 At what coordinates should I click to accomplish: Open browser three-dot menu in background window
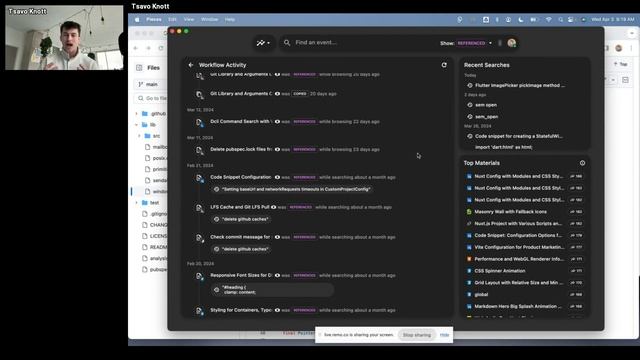[631, 48]
